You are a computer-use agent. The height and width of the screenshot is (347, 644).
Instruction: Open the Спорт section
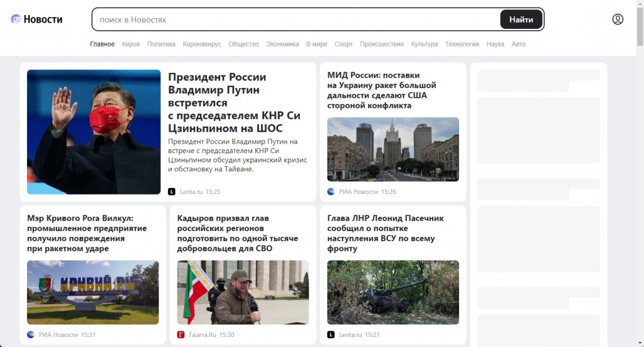(x=343, y=44)
